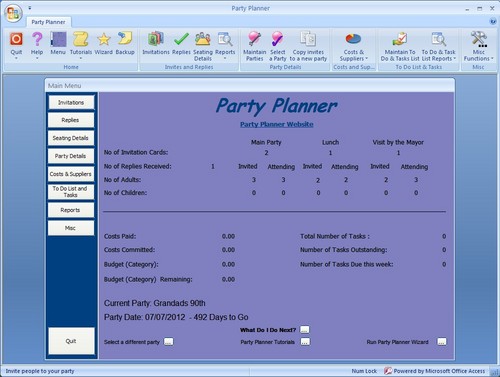
Task: Click To Do List and Tasks button
Action: (71, 192)
